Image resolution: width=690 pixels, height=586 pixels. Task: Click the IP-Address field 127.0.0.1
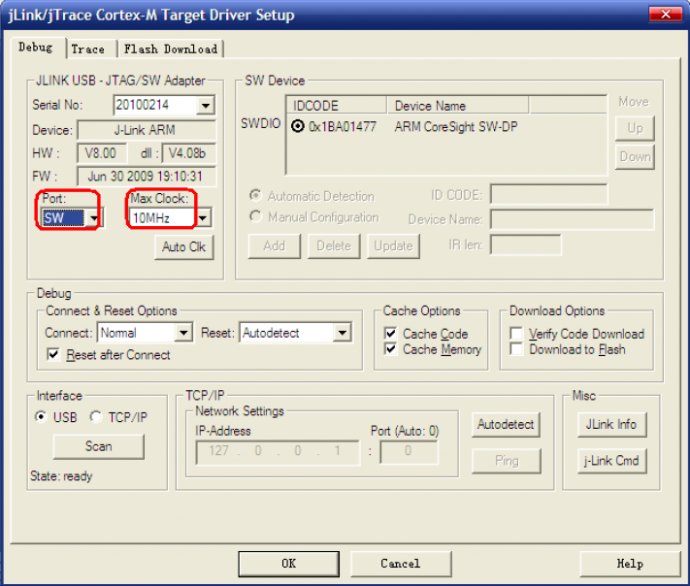278,452
